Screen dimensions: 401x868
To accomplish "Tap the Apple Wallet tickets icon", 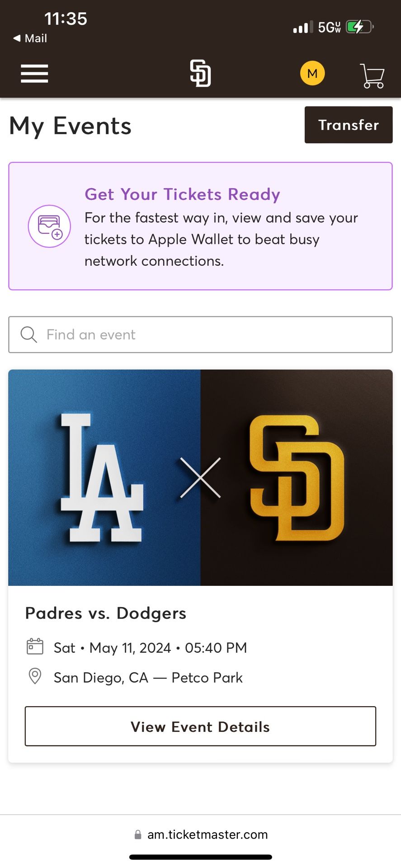I will coord(49,226).
